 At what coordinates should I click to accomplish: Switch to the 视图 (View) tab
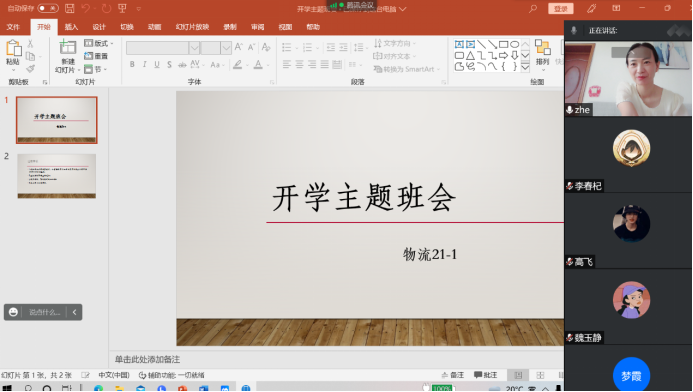click(285, 27)
